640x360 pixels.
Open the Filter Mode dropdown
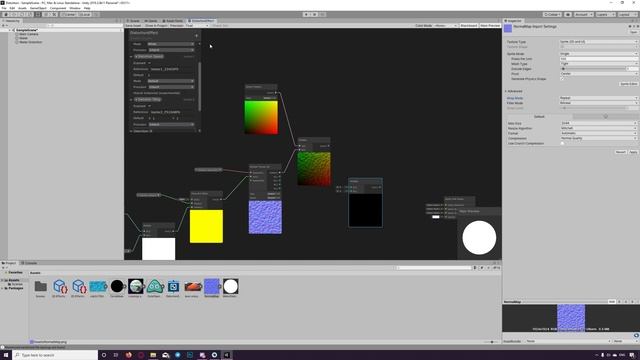598,103
